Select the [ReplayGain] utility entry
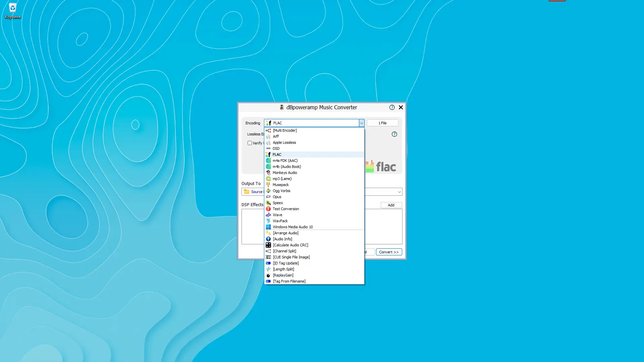 point(283,275)
